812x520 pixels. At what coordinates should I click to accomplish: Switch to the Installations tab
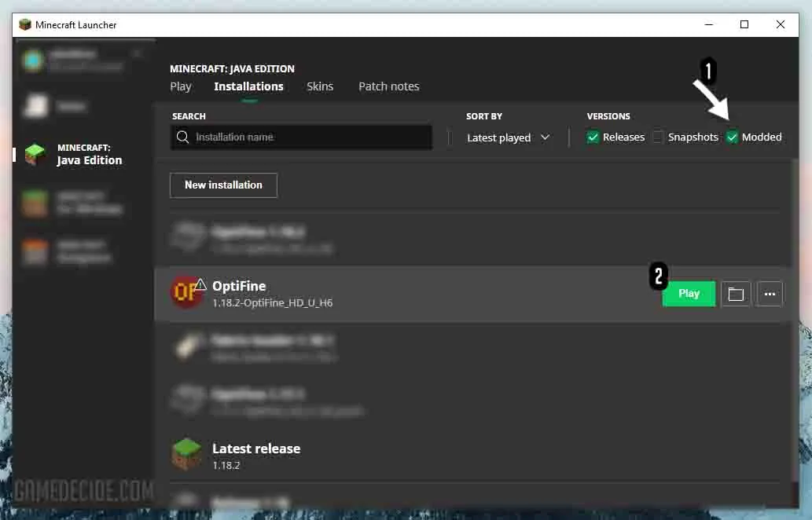click(x=248, y=86)
